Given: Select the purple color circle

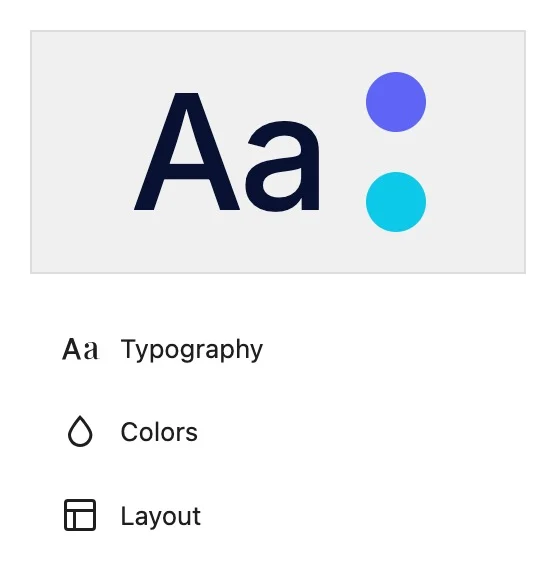Looking at the screenshot, I should point(396,102).
